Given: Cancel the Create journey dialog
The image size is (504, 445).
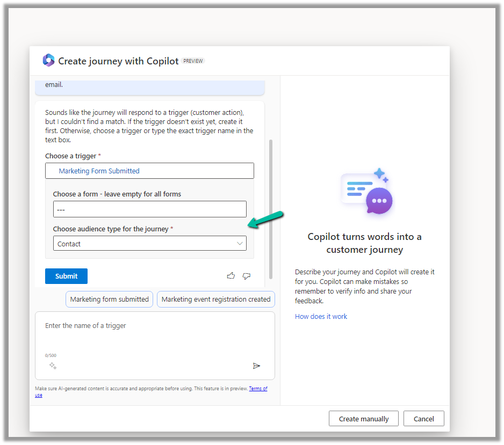Looking at the screenshot, I should coord(423,419).
